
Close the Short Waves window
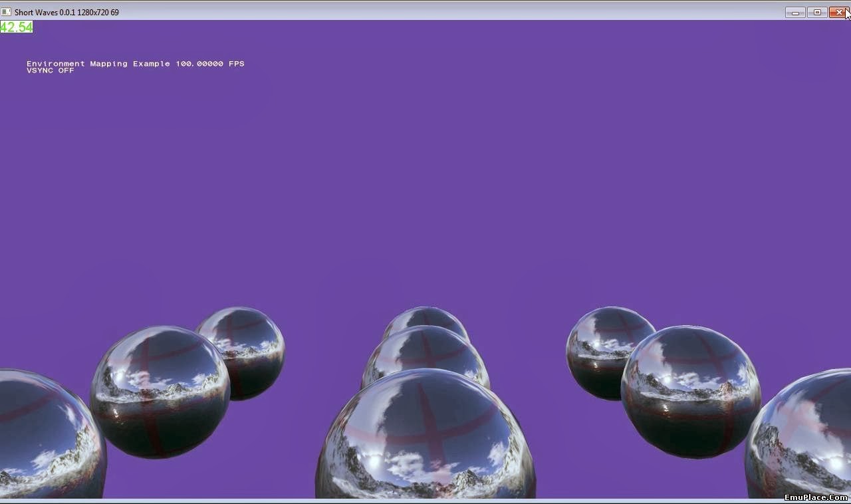click(839, 12)
